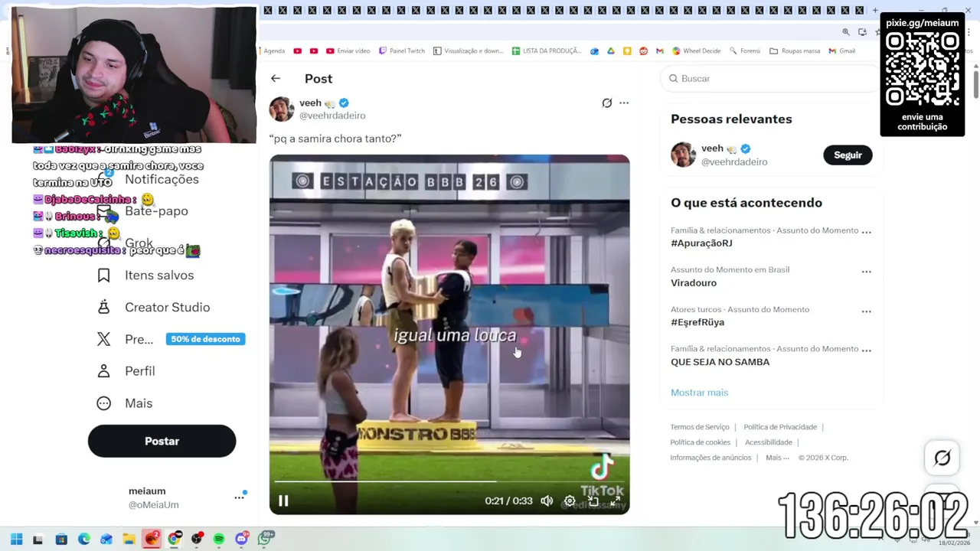
Task: Open Visualização e down... bookmark
Action: (469, 51)
